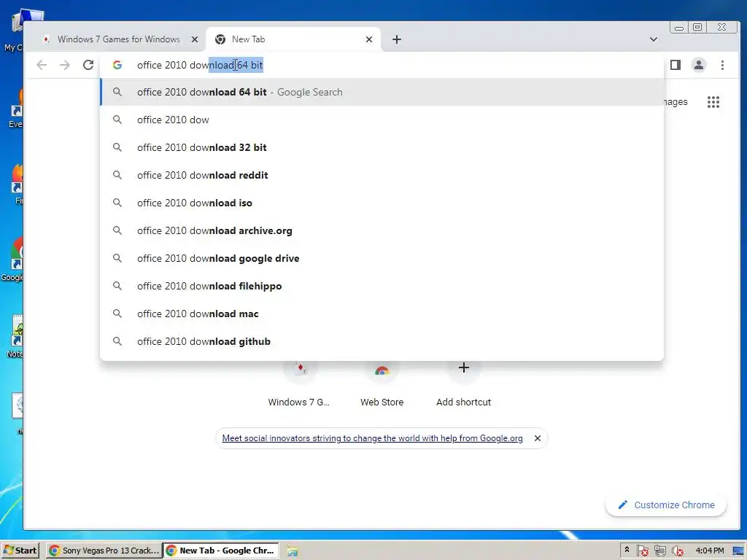
Task: Reload the current page
Action: pyautogui.click(x=88, y=65)
